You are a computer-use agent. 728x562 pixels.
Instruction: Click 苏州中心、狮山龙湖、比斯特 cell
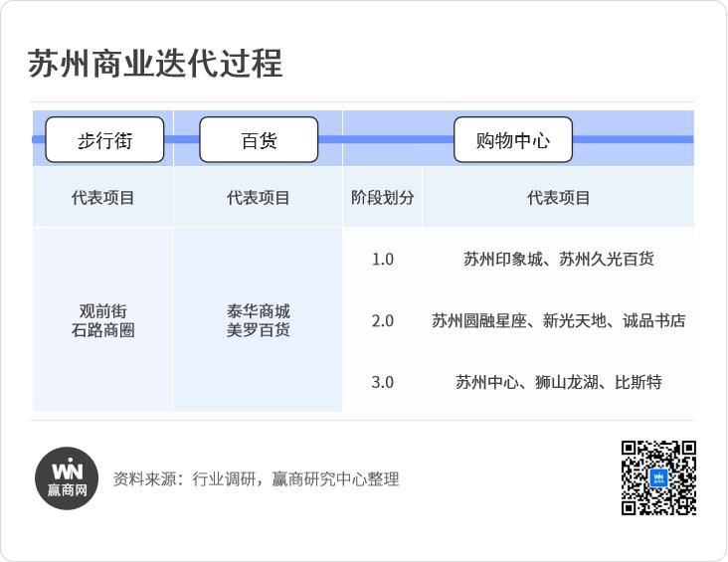559,383
